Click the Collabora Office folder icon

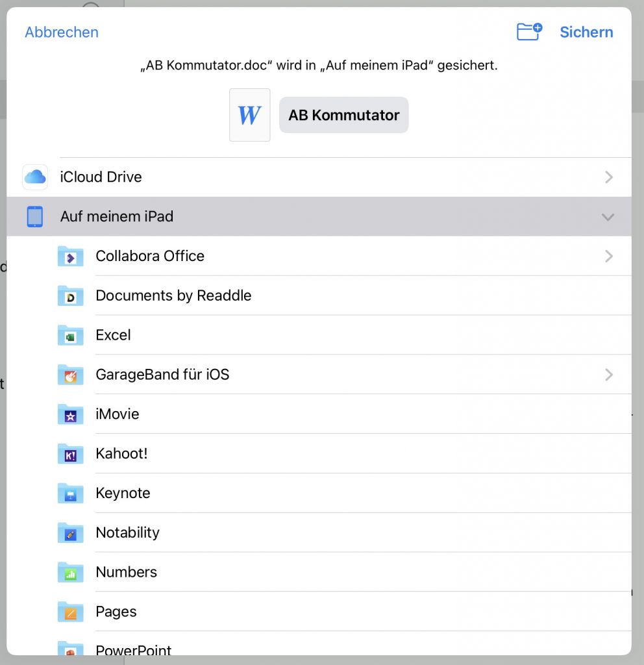pyautogui.click(x=70, y=257)
